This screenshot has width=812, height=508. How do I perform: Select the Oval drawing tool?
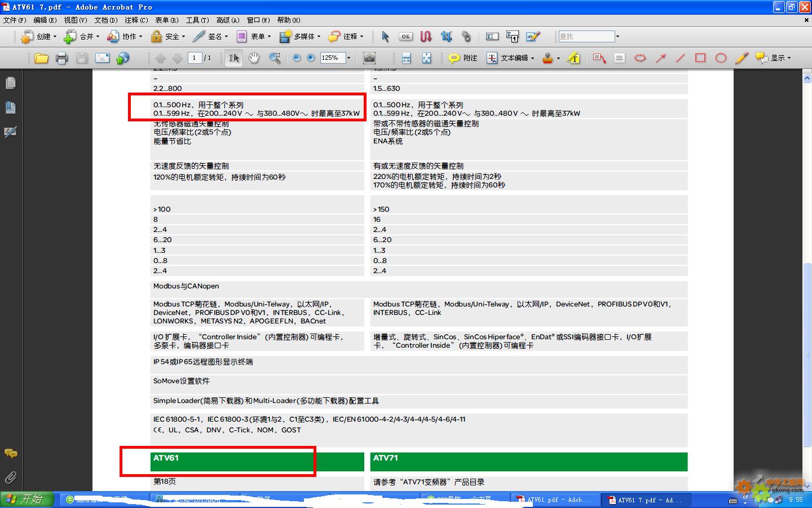click(x=721, y=58)
